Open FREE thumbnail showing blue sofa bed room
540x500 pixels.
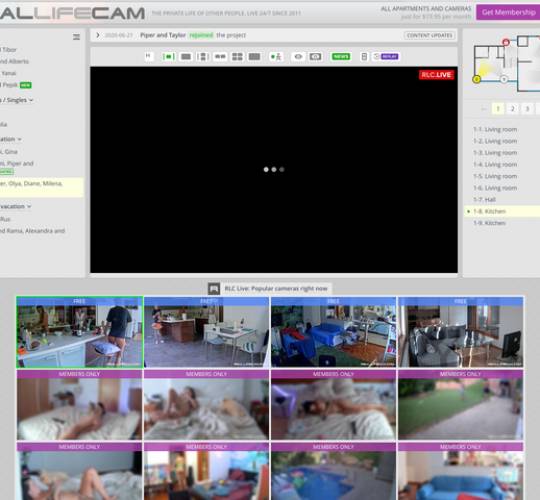click(333, 332)
